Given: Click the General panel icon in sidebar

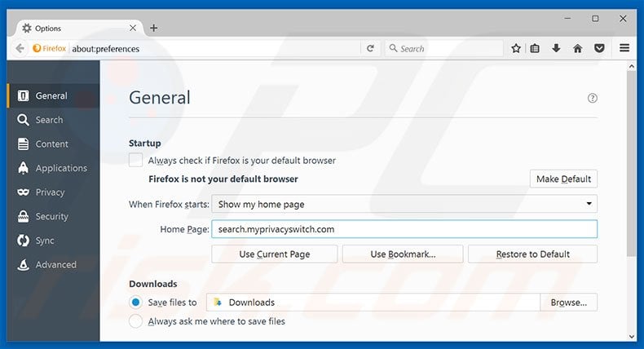Looking at the screenshot, I should pyautogui.click(x=24, y=95).
